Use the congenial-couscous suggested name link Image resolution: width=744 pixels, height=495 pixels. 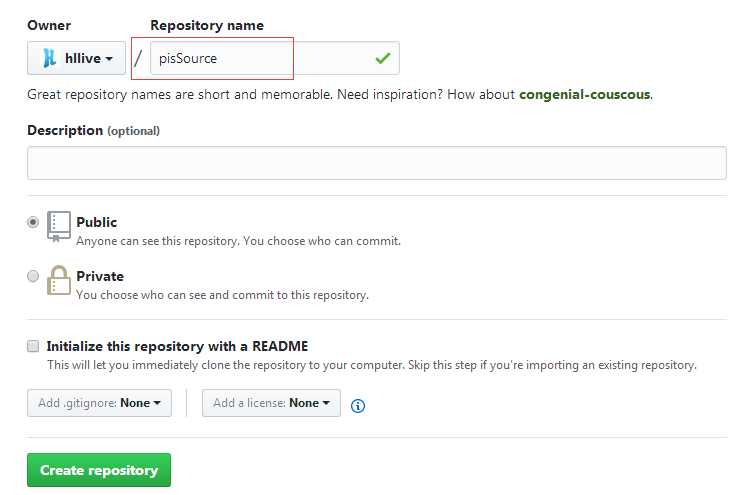(585, 94)
